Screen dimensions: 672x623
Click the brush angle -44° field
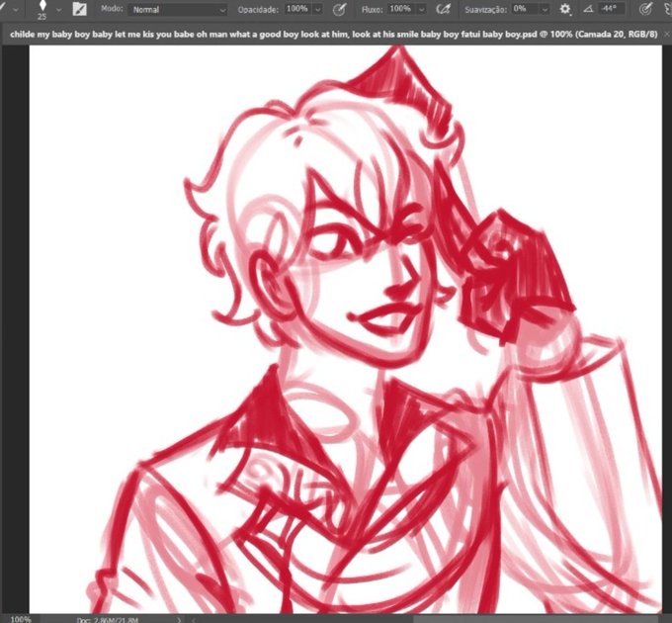tap(612, 9)
